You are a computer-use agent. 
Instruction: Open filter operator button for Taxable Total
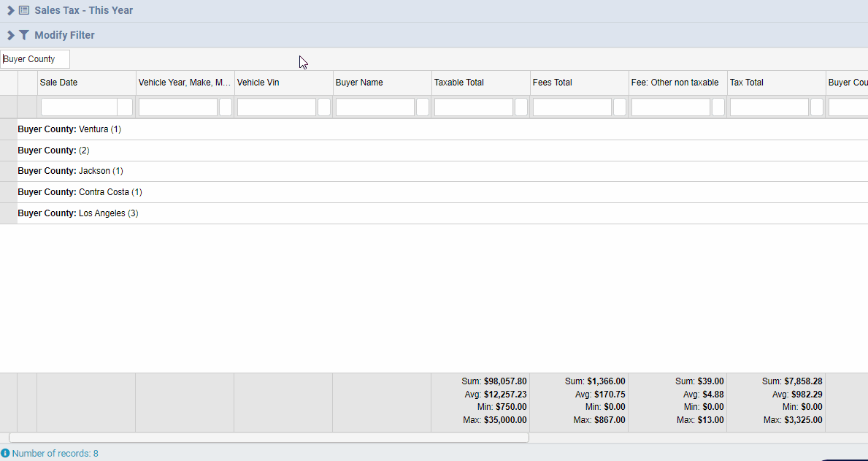point(521,107)
